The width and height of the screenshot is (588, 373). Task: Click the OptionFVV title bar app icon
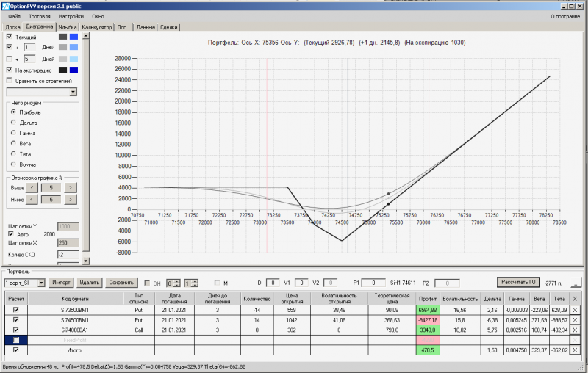coord(5,6)
